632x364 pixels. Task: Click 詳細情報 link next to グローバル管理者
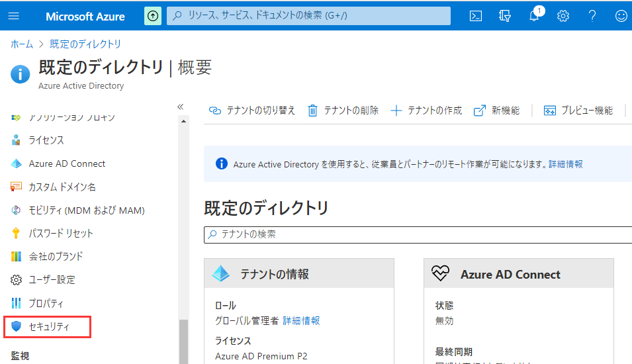coord(301,320)
